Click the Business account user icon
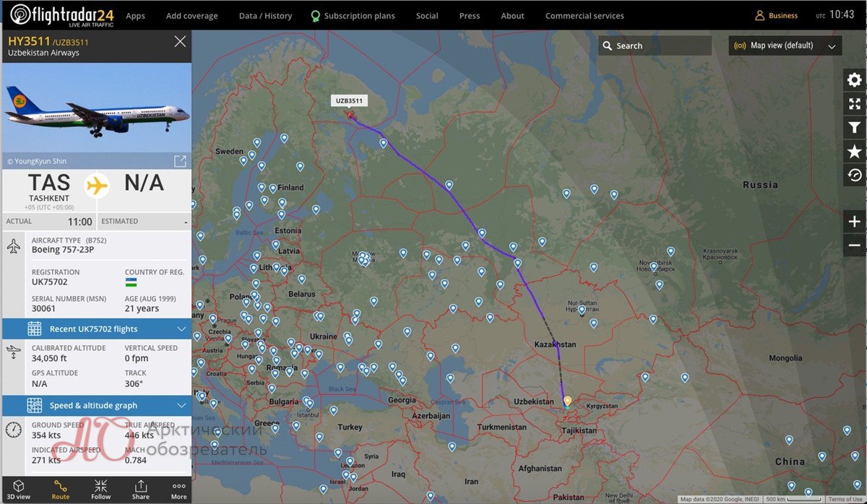The image size is (867, 504). pyautogui.click(x=760, y=15)
